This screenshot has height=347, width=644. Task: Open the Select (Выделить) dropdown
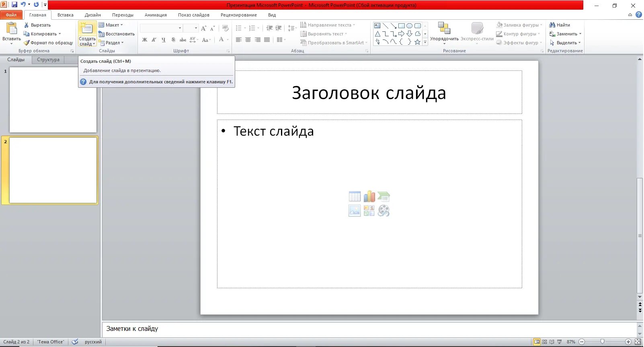click(565, 43)
